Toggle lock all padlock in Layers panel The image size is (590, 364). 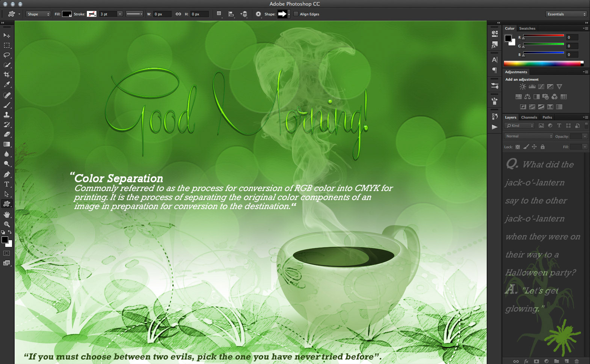pos(542,147)
